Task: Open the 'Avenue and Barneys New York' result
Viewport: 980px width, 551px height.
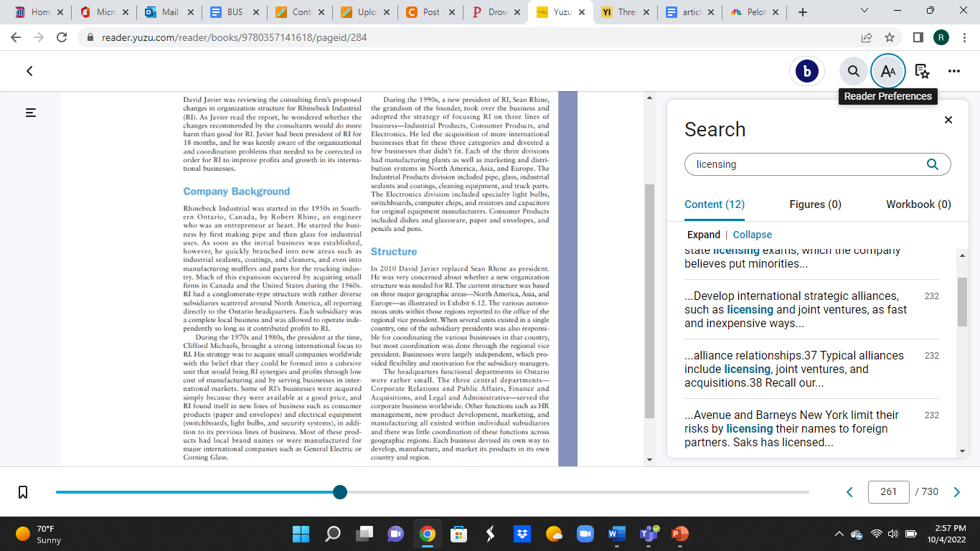Action: (x=811, y=428)
